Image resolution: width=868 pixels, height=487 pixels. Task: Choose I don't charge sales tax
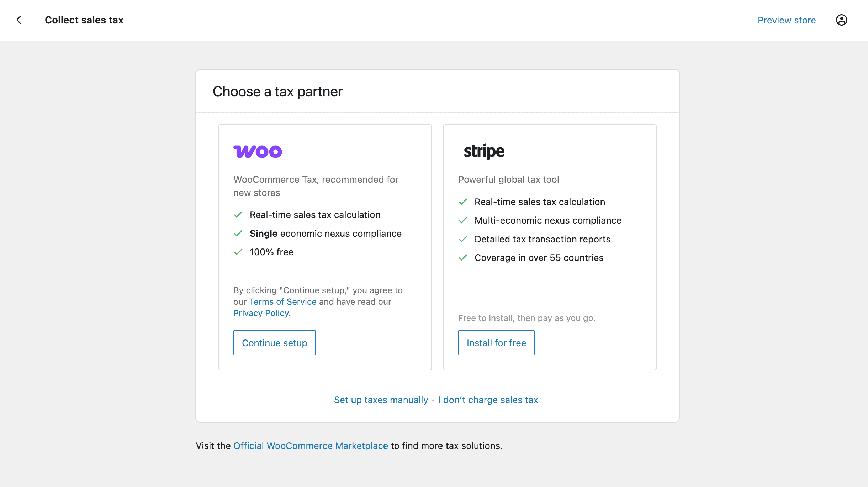[x=488, y=400]
